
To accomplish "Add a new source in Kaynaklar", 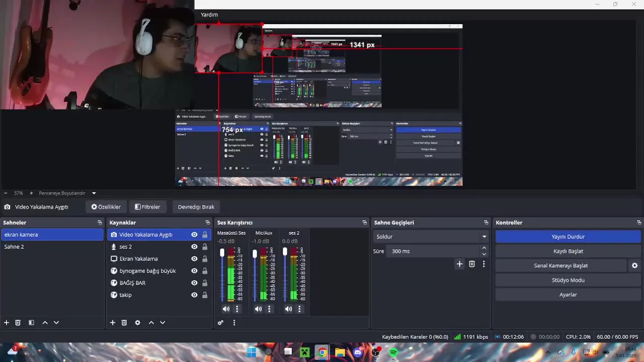I will pos(113,323).
